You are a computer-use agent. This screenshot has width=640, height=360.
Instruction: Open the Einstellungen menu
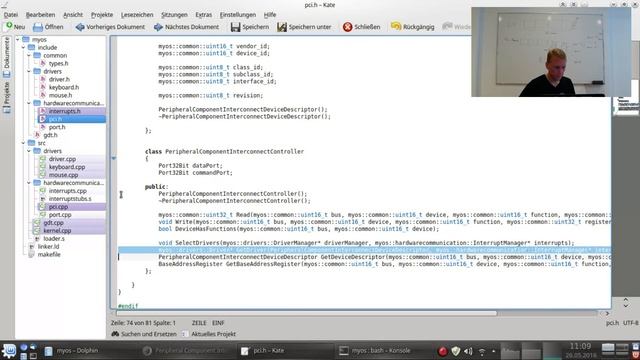click(x=238, y=15)
